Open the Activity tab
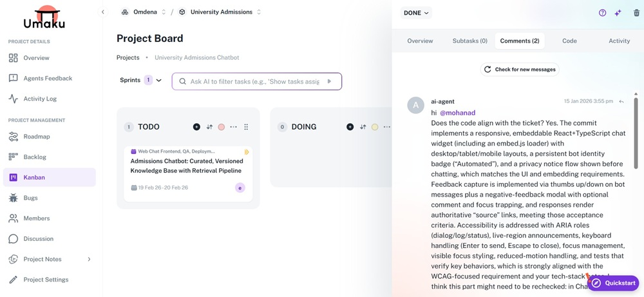 pos(619,41)
